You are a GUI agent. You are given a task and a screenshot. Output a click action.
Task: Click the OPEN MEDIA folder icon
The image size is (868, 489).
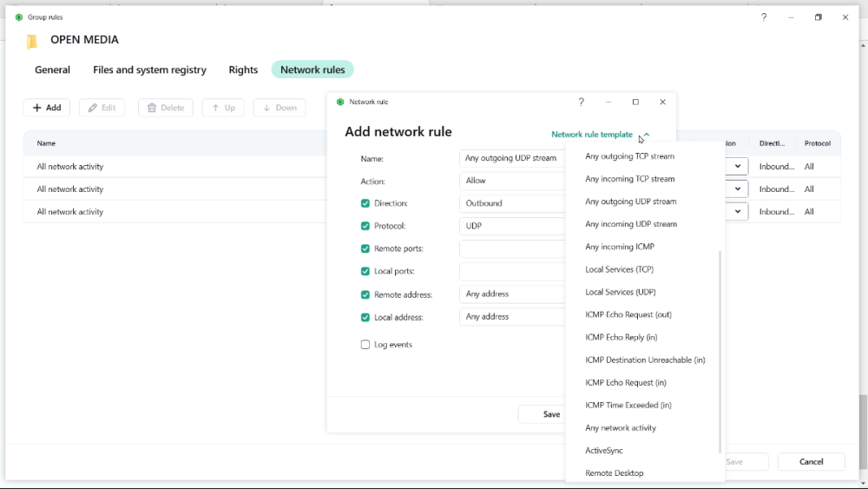(32, 41)
